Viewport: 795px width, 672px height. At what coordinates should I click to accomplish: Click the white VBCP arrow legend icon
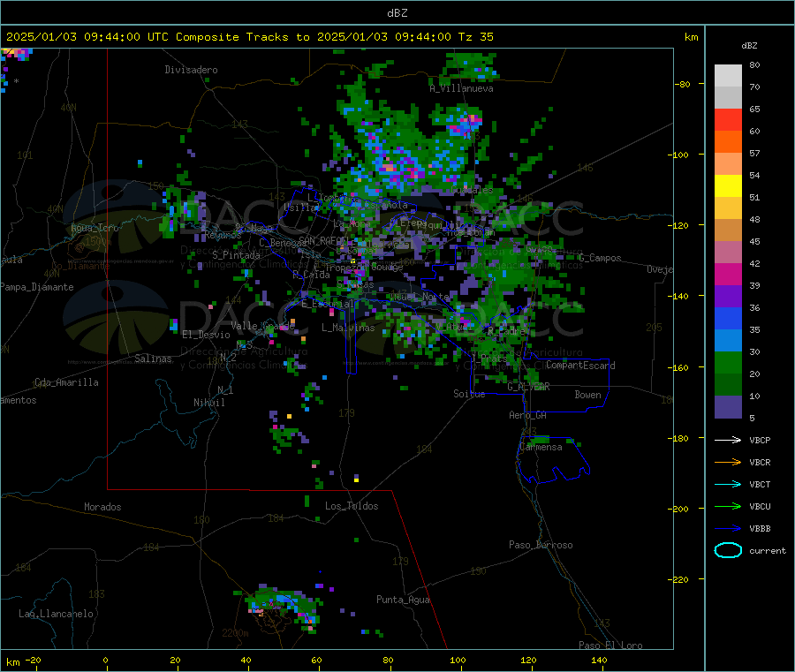728,440
